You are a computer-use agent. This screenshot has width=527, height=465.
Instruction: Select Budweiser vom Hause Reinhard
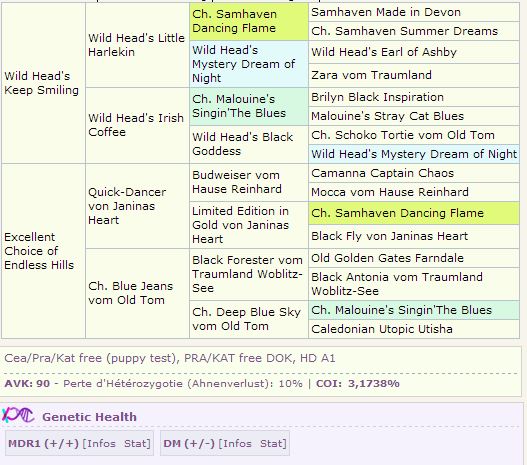point(237,182)
